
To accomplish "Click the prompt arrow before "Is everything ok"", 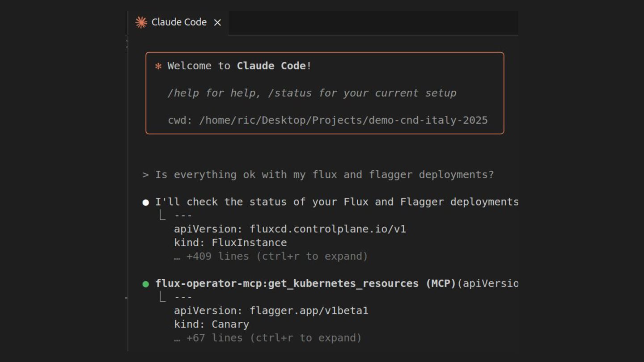I will [x=145, y=175].
